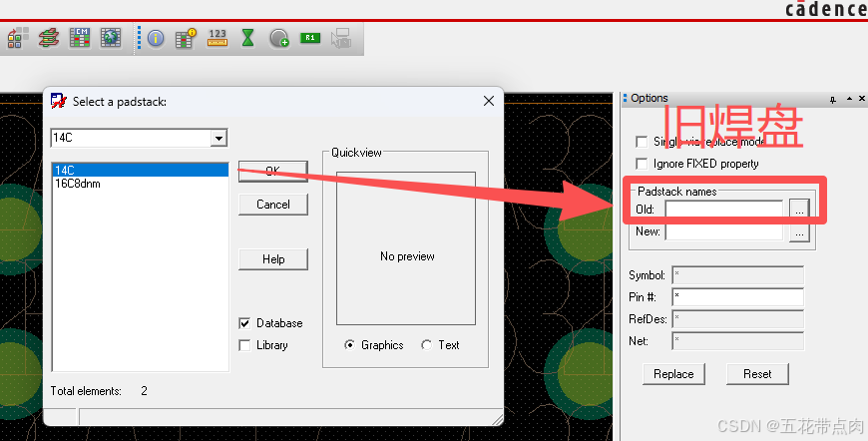Close the Options panel

point(861,99)
